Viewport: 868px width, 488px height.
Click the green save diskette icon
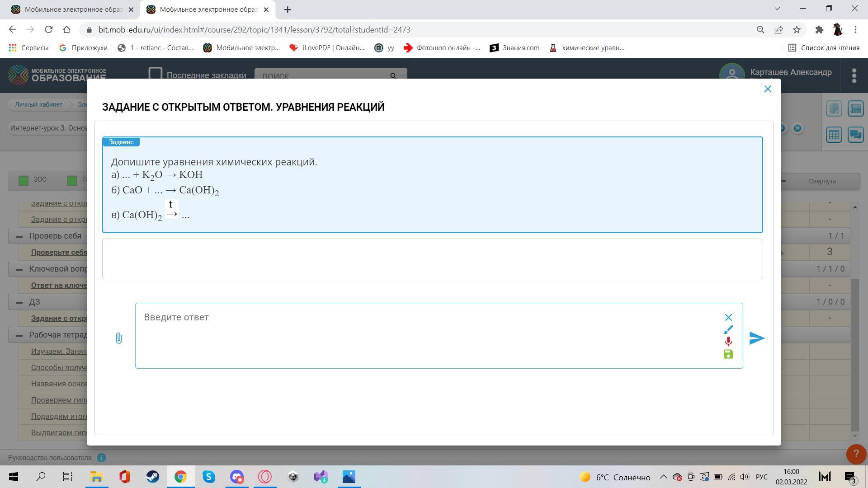728,354
